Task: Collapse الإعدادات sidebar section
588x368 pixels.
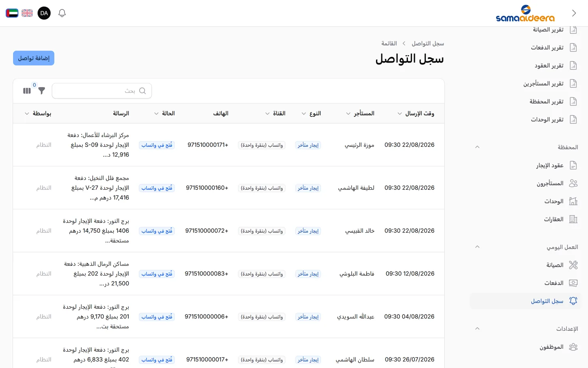Action: pyautogui.click(x=477, y=328)
